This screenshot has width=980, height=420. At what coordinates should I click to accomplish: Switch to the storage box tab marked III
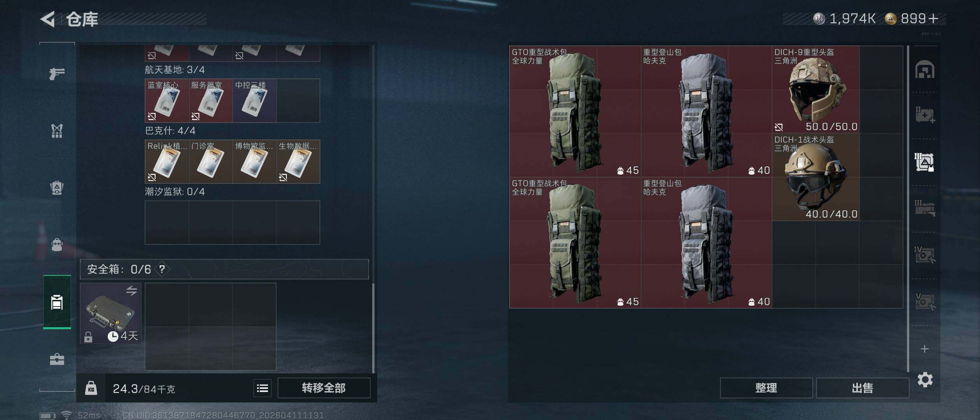925,208
